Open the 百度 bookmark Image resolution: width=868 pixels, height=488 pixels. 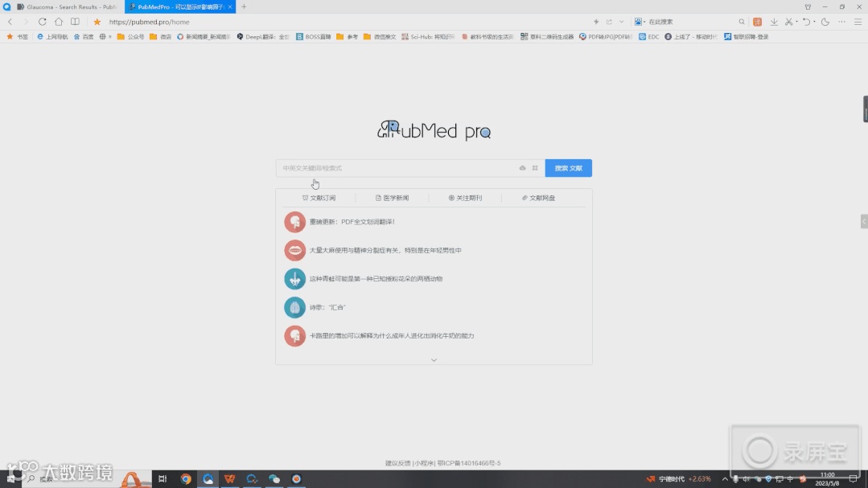[84, 36]
